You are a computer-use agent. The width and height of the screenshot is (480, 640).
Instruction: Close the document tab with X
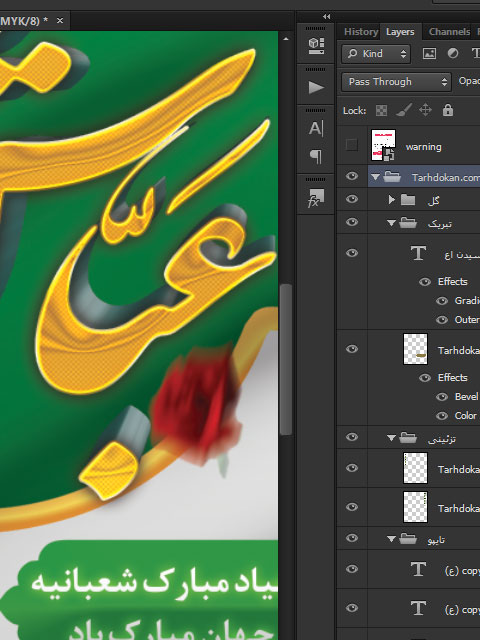coord(60,20)
